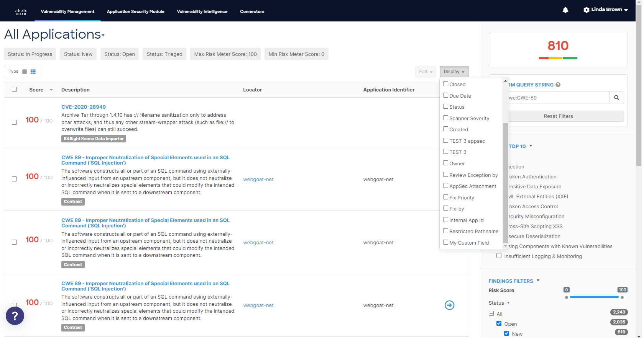This screenshot has width=644, height=338.
Task: Open the Edit dropdown
Action: tap(426, 72)
